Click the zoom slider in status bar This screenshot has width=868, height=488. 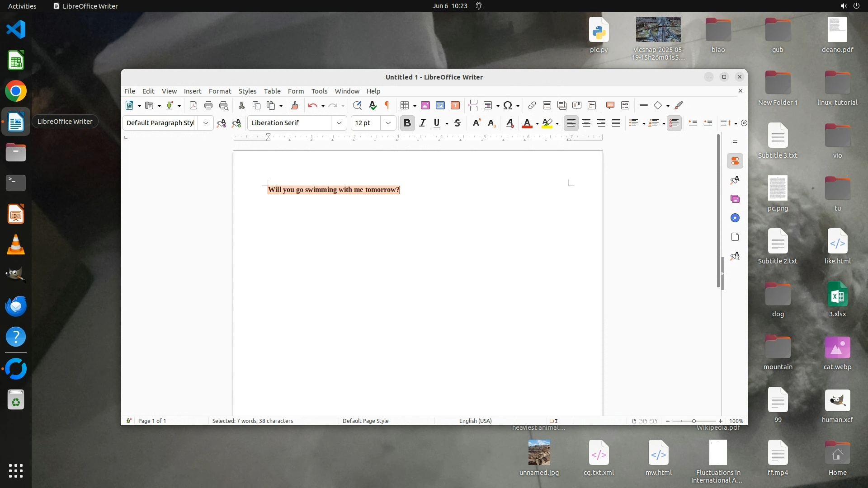(x=694, y=421)
